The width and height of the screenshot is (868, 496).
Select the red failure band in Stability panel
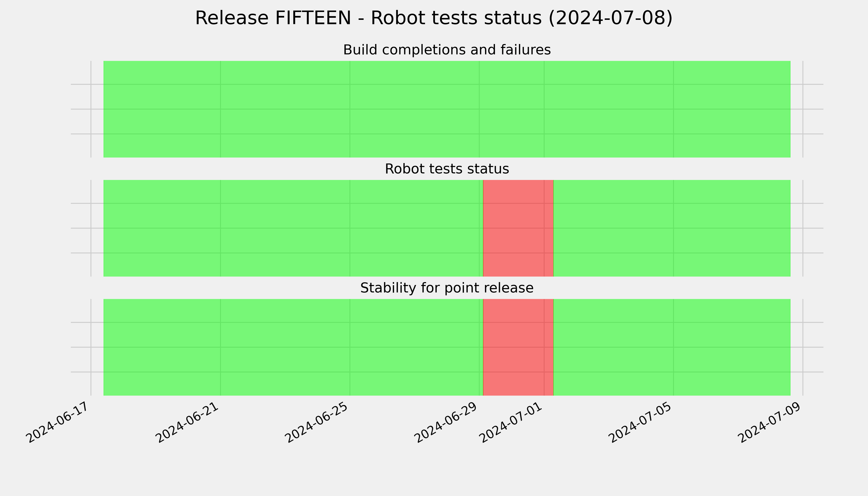(518, 347)
